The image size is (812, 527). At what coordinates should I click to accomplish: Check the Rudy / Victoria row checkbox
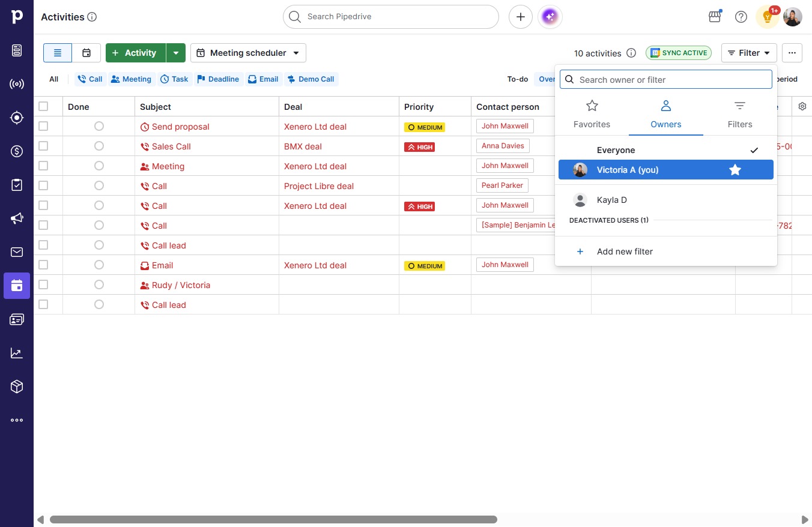[x=43, y=285]
